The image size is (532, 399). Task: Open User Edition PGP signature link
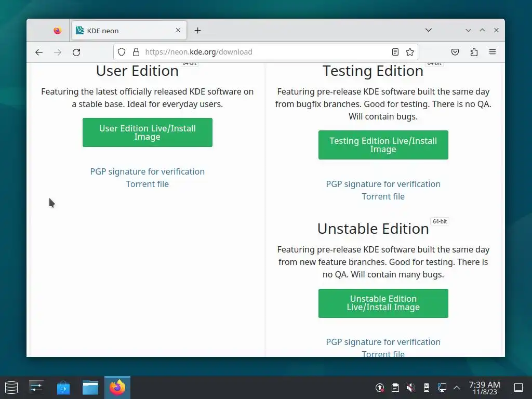(147, 171)
